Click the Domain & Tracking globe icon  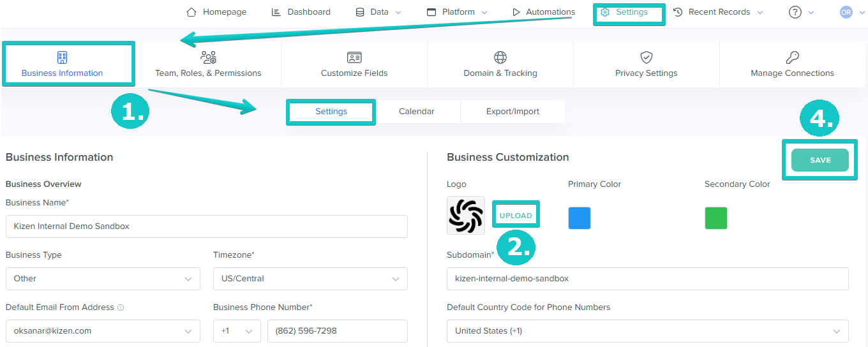[500, 57]
